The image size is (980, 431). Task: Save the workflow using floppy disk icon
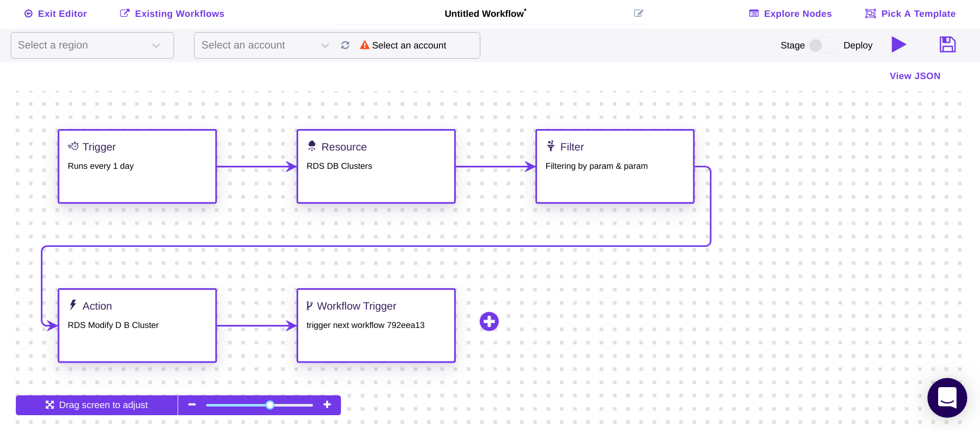coord(948,44)
